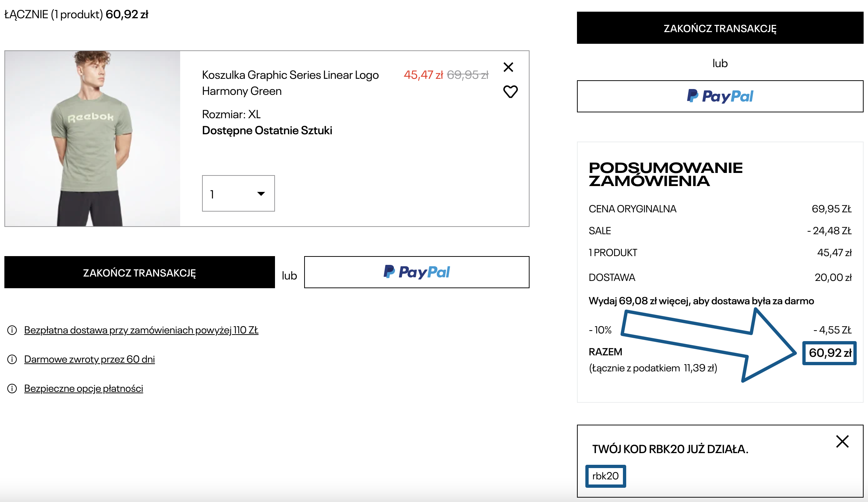The width and height of the screenshot is (868, 502).
Task: Click left Zakończ Transakcję checkout button
Action: 139,273
